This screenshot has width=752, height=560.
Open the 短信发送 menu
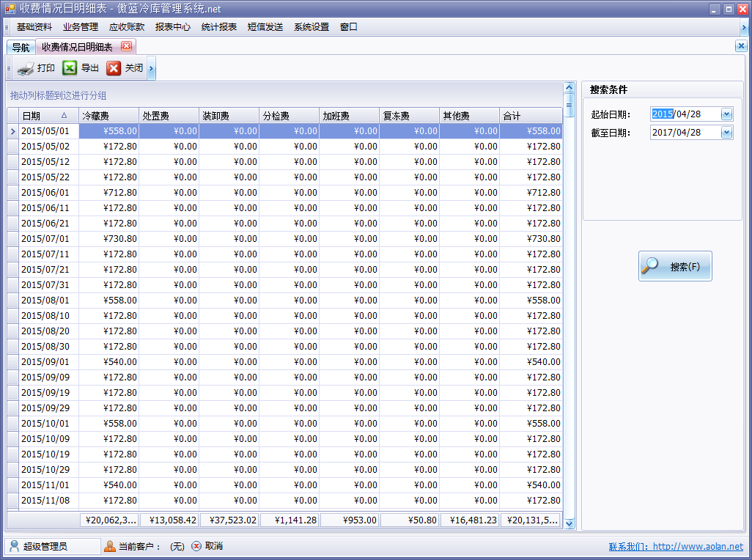(265, 26)
